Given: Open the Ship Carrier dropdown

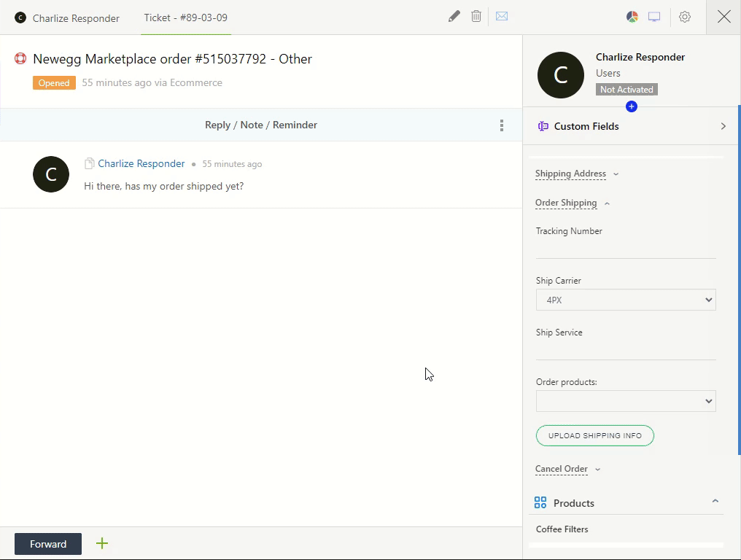Looking at the screenshot, I should click(x=626, y=300).
